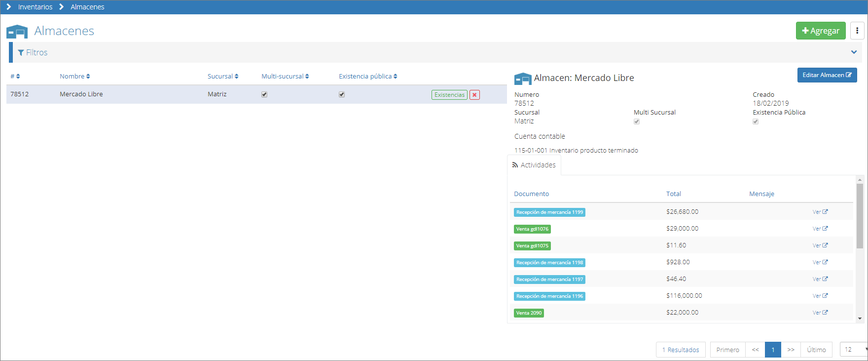This screenshot has height=361, width=868.
Task: Open external link icon for Venta gdl1075
Action: click(825, 245)
